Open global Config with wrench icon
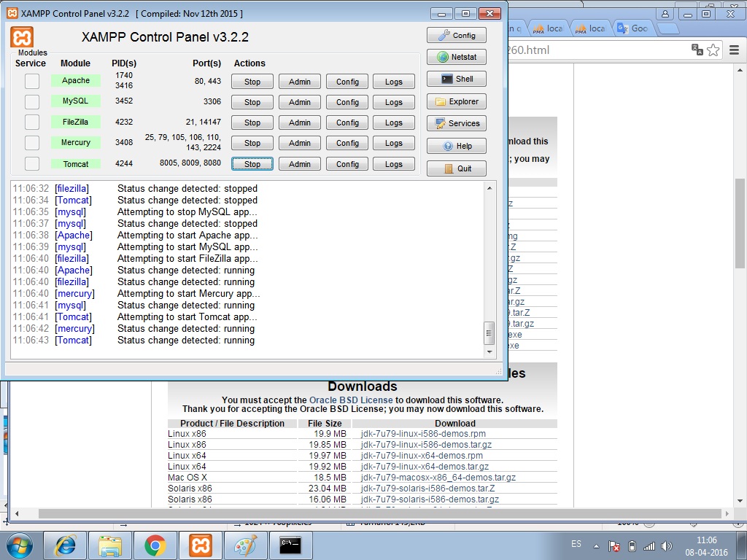Viewport: 747px width, 560px height. (x=457, y=35)
